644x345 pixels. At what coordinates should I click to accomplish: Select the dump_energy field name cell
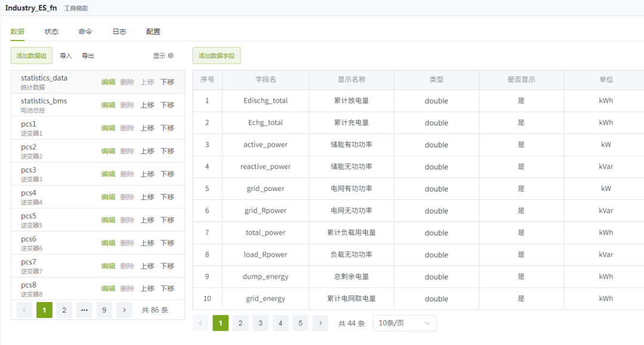[266, 277]
